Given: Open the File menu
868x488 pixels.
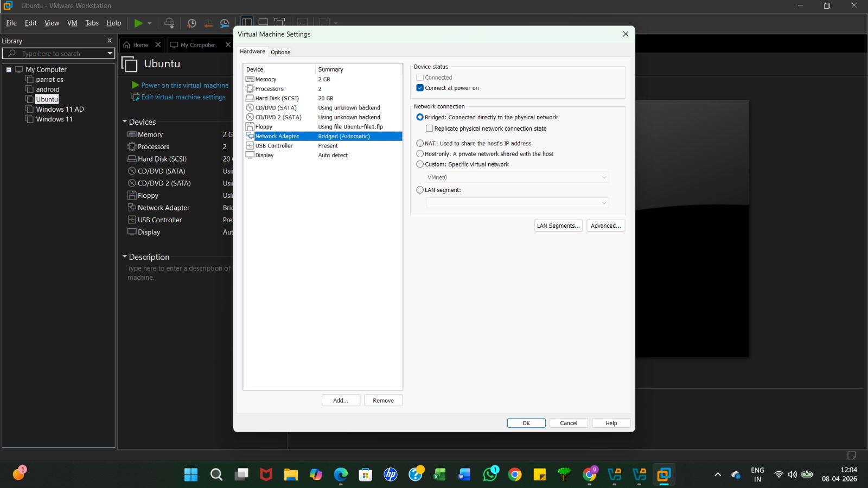Looking at the screenshot, I should (x=11, y=23).
